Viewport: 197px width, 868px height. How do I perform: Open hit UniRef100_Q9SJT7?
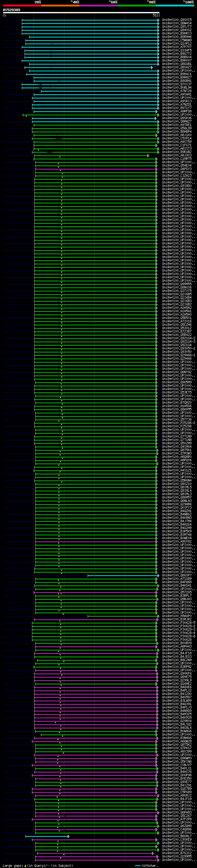(x=177, y=26)
